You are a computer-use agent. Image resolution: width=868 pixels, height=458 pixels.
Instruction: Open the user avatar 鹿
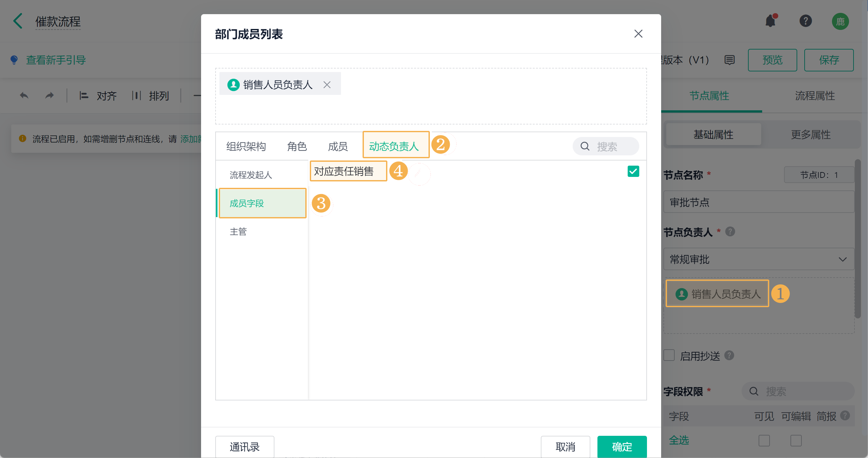(840, 22)
